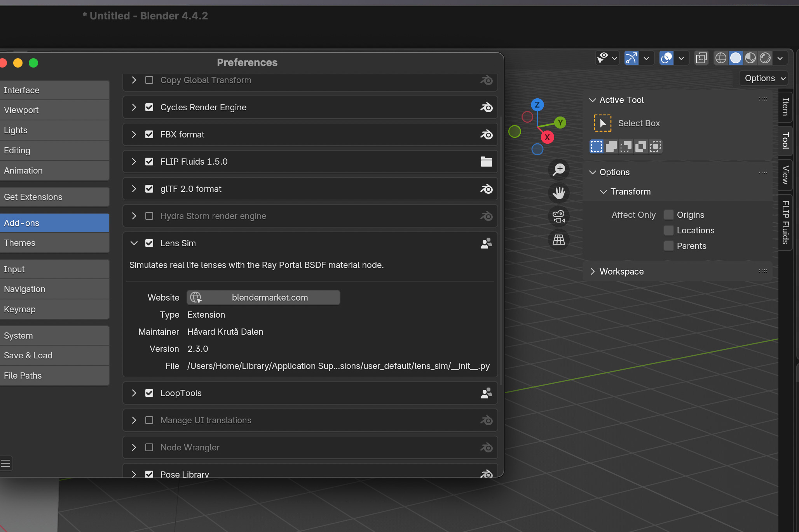Expand the Workspace panel
This screenshot has height=532, width=799.
click(x=592, y=271)
